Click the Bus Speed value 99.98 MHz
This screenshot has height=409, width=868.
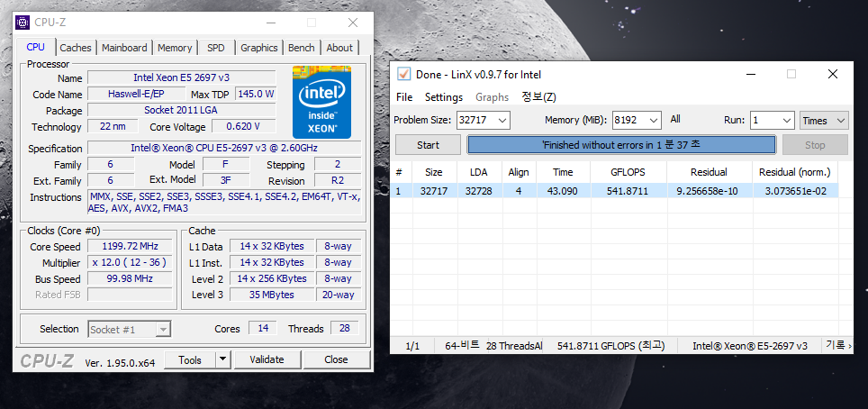click(x=130, y=278)
